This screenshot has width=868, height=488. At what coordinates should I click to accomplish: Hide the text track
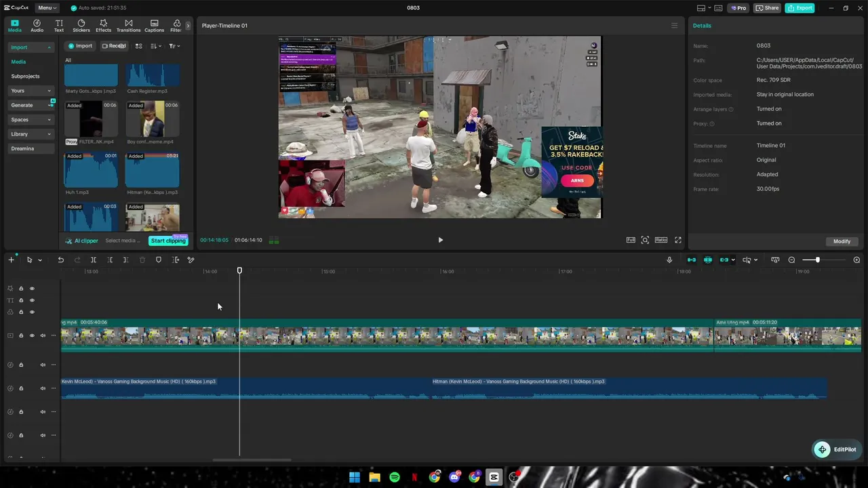(x=32, y=300)
